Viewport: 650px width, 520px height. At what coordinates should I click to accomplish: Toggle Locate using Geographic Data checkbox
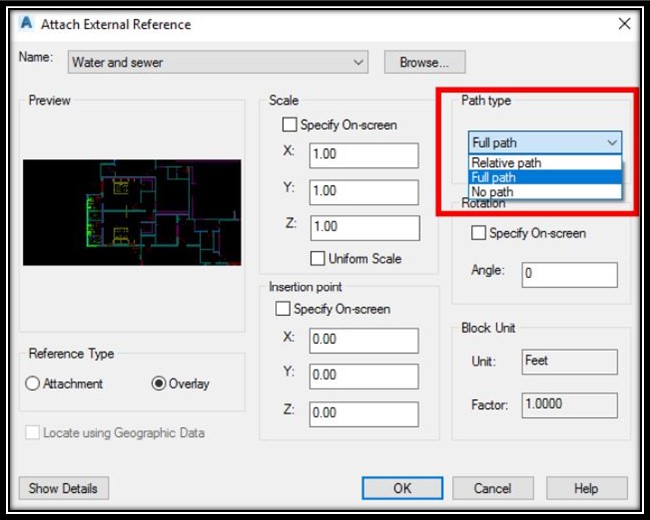point(32,432)
